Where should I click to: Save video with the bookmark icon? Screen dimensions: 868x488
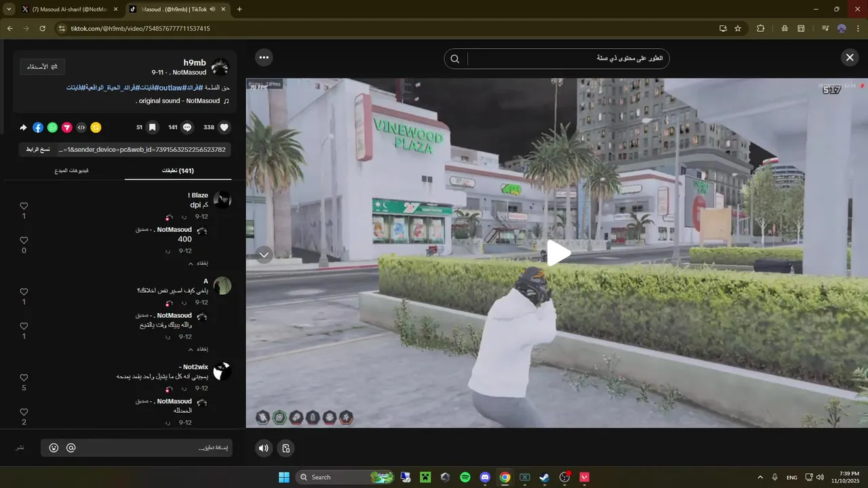point(153,127)
